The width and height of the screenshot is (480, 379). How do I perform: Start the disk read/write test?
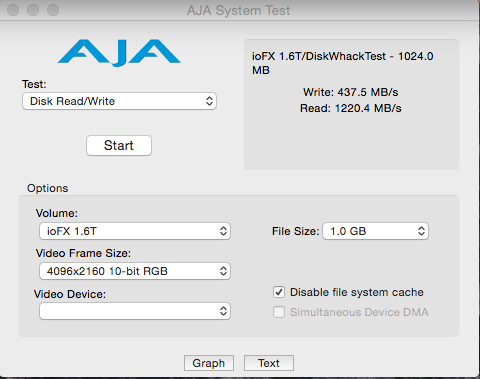pyautogui.click(x=119, y=145)
